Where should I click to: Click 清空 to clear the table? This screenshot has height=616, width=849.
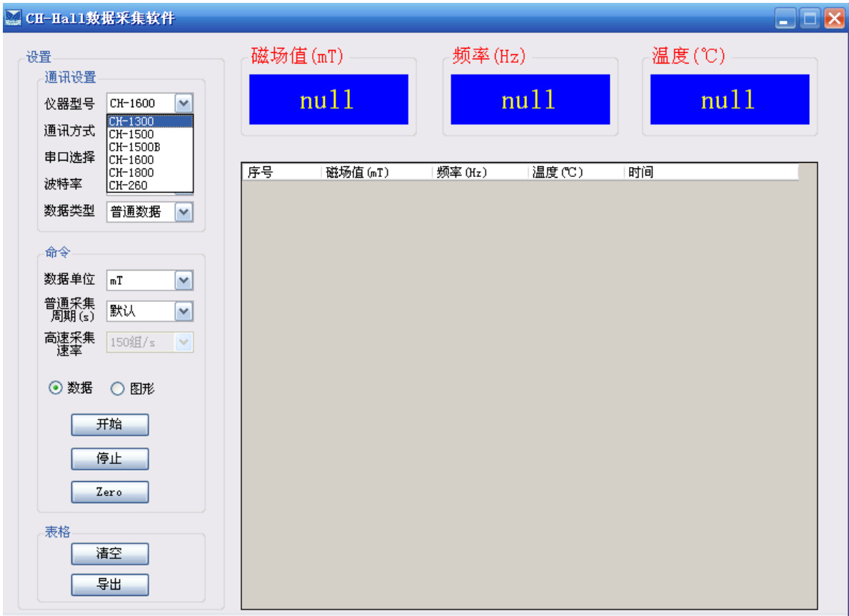click(110, 553)
